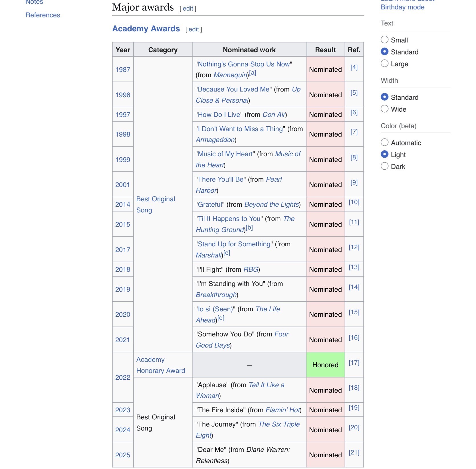
Task: Select the Large text size option
Action: [x=384, y=64]
